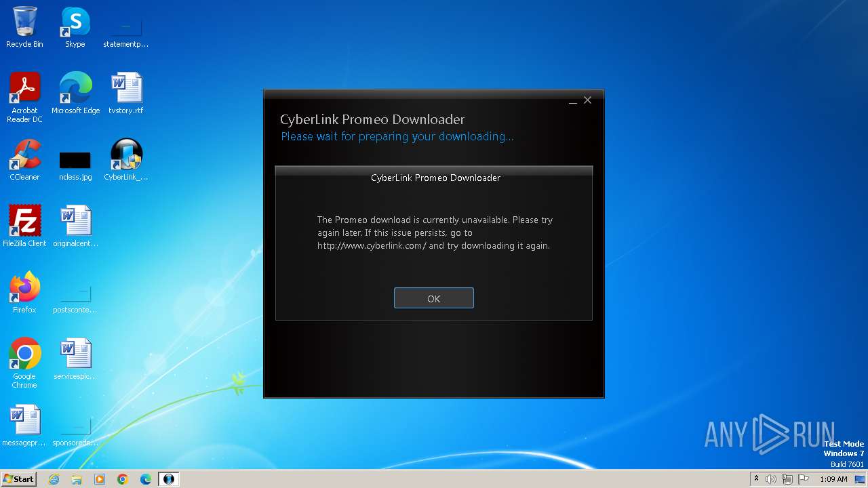
Task: Click OK in the Promeo Downloader dialog
Action: (x=434, y=298)
